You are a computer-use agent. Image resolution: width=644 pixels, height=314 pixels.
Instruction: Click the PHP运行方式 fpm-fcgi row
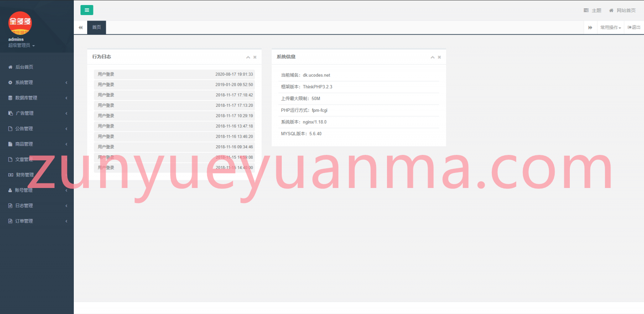pos(359,111)
